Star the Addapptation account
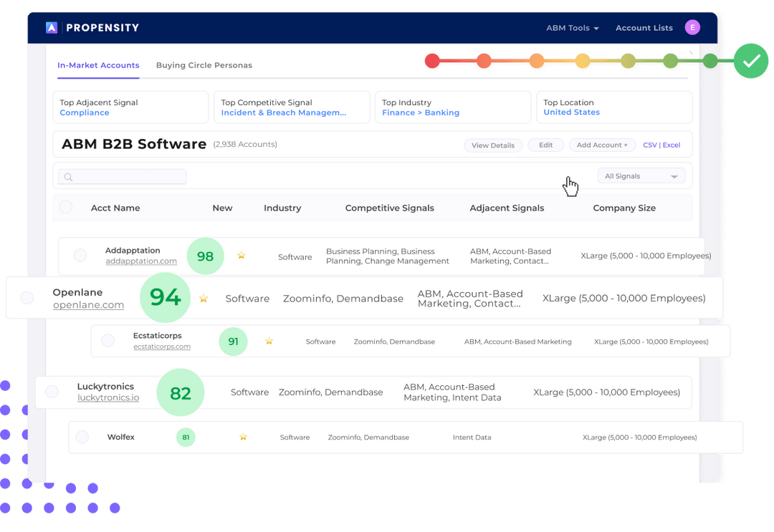 pyautogui.click(x=242, y=255)
